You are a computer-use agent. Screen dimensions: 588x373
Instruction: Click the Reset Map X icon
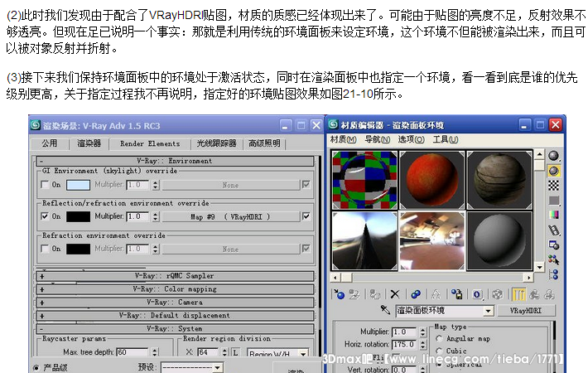pyautogui.click(x=395, y=294)
